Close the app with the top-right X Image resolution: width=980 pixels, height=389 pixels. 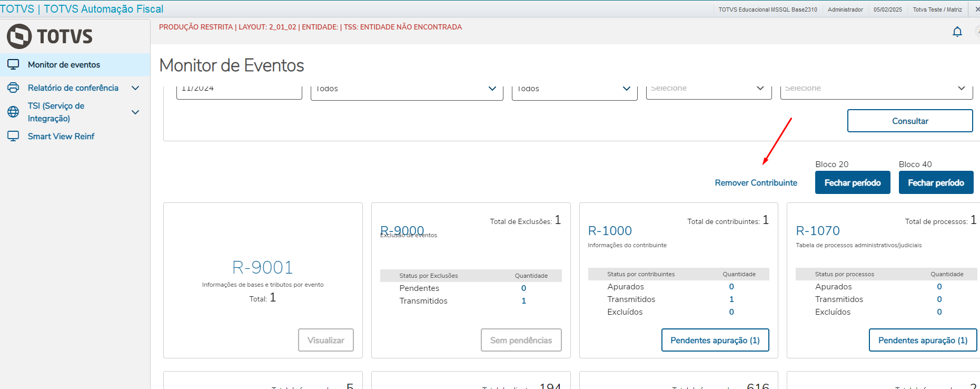(977, 9)
